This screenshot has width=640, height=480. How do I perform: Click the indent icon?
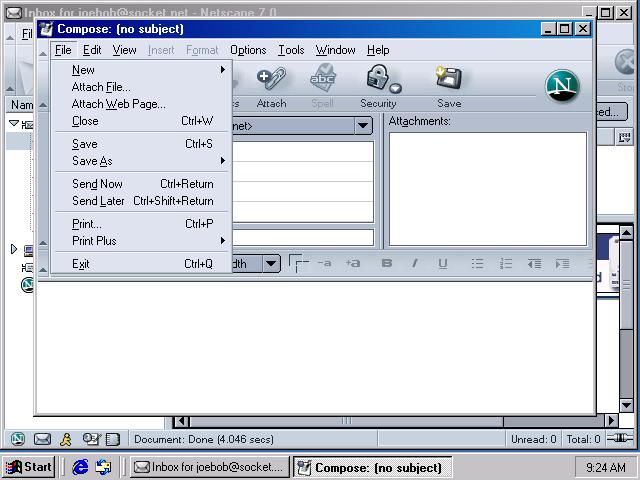[562, 264]
